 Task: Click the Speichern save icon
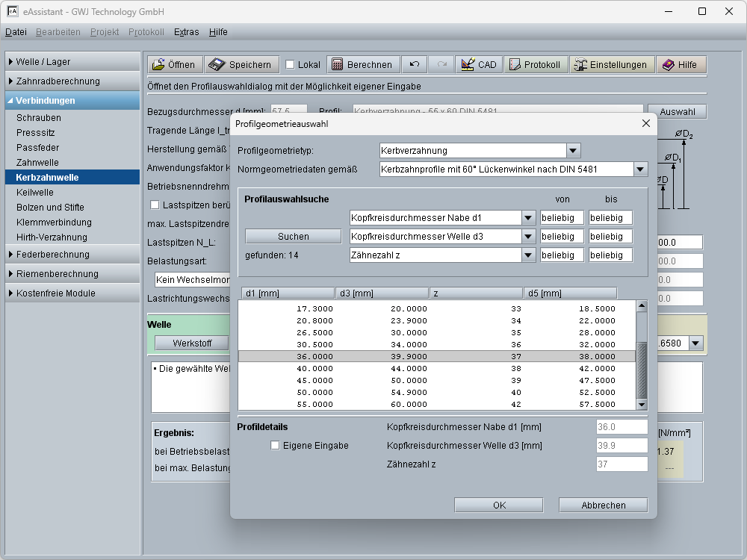[x=217, y=65]
